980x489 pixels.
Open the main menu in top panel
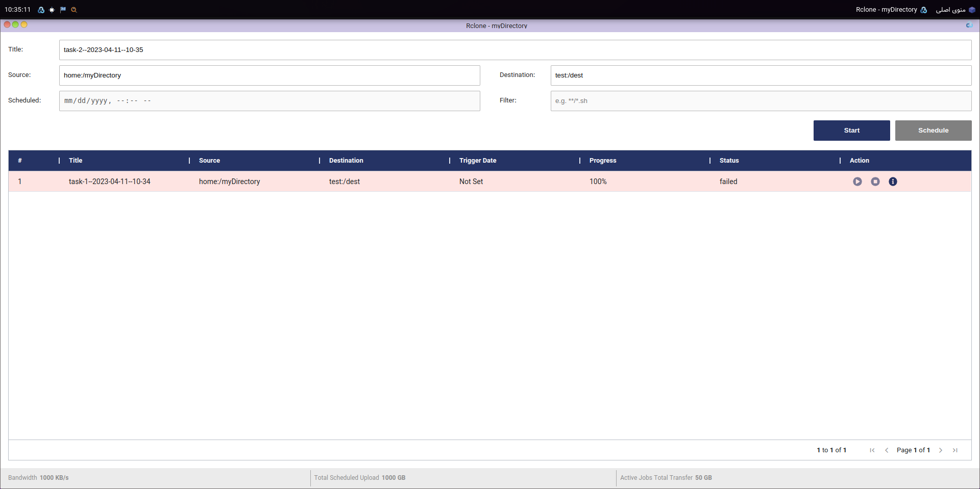[955, 10]
